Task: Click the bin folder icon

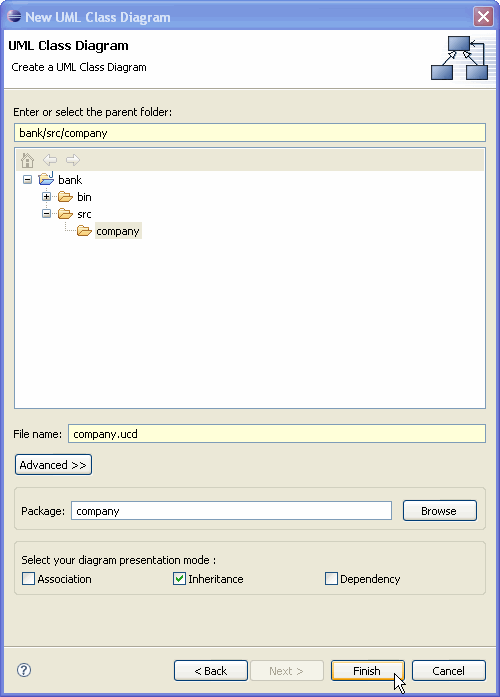Action: tap(65, 196)
